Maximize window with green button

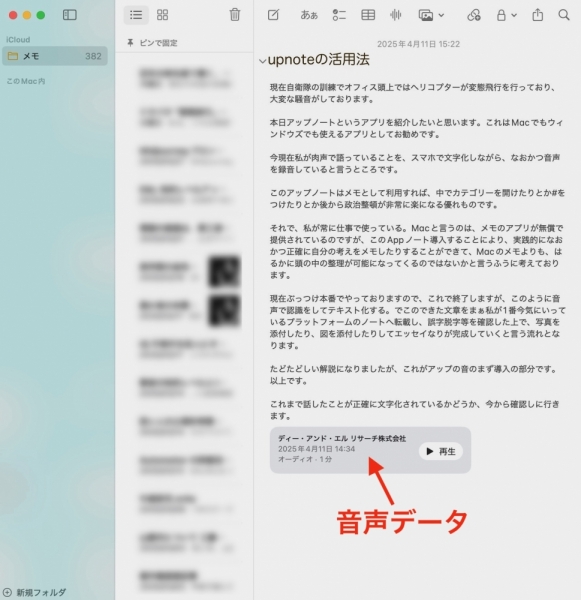[41, 15]
